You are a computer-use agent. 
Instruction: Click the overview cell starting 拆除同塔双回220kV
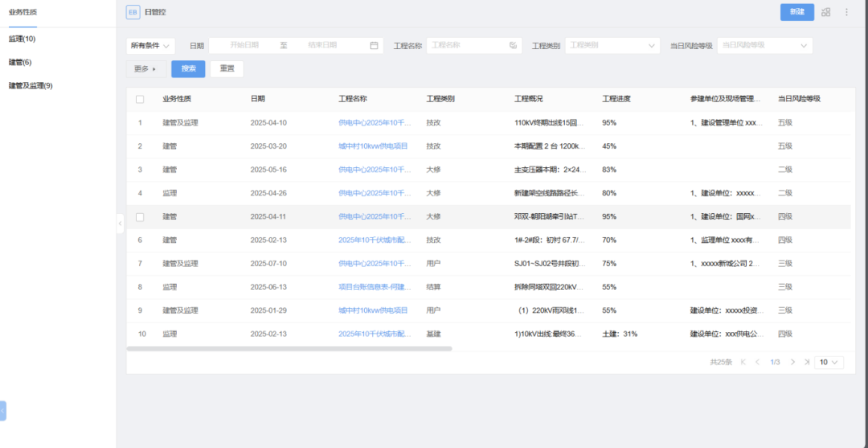pyautogui.click(x=549, y=287)
